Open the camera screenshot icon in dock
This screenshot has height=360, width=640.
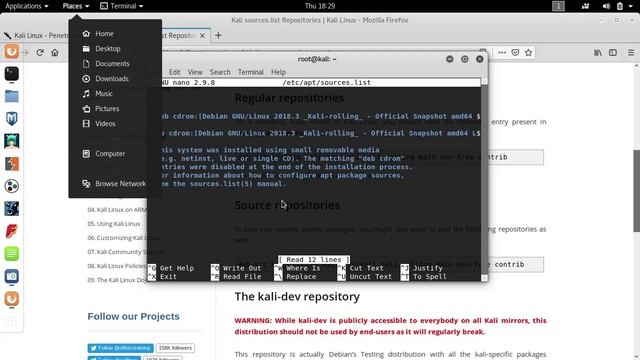11,276
